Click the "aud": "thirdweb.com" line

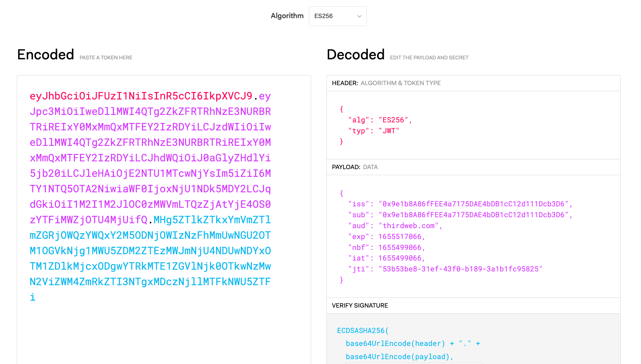point(395,226)
